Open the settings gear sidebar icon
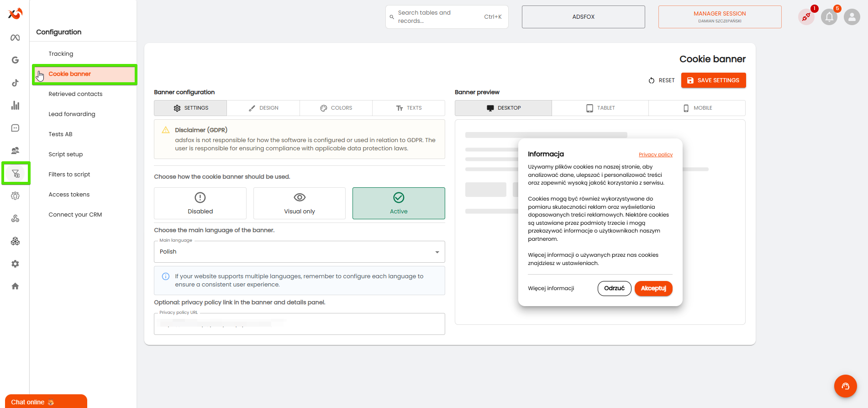868x408 pixels. click(x=15, y=264)
